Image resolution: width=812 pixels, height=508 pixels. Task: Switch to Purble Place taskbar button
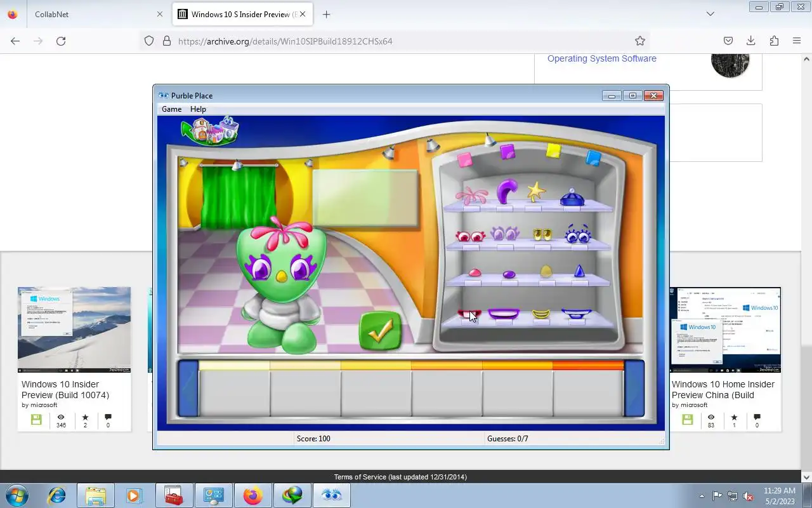click(x=331, y=495)
